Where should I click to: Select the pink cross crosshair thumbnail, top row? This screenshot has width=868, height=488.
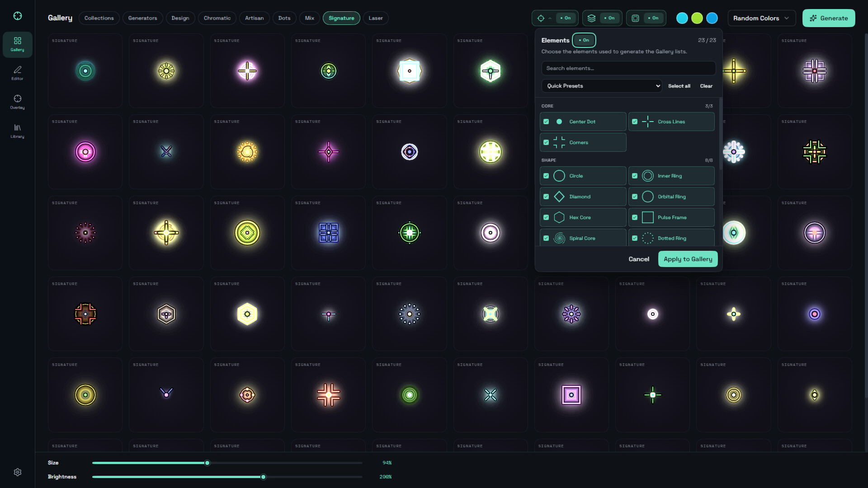coord(247,70)
